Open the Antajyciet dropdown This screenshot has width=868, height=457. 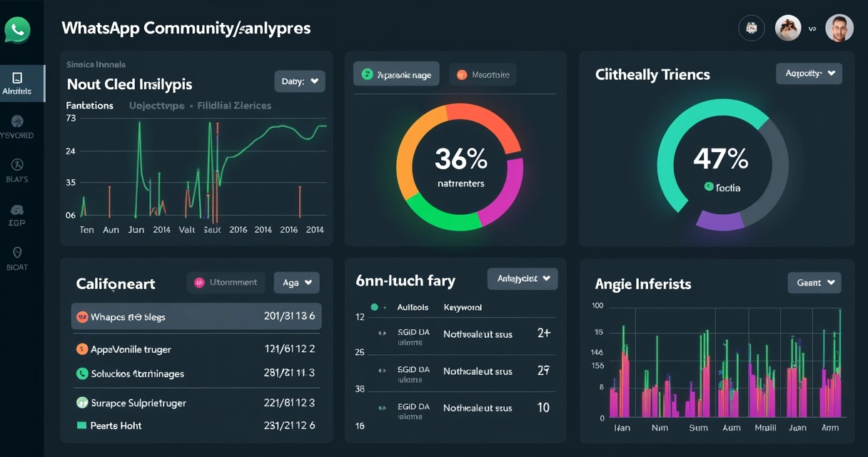point(523,278)
